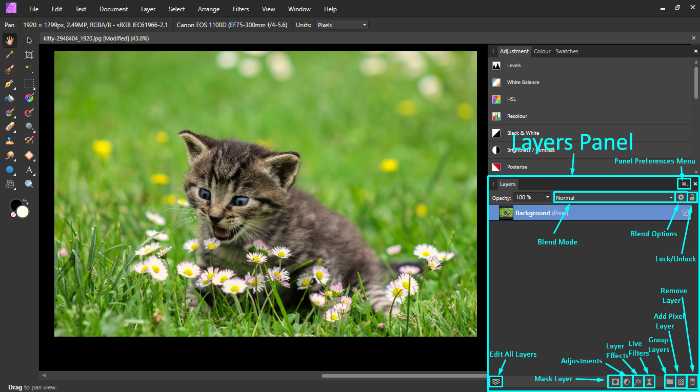
Task: Click Edit All Layers icon
Action: coord(496,381)
